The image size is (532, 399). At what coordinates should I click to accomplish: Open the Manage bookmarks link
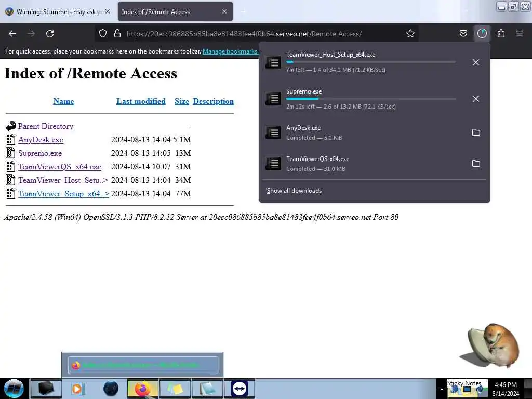[x=230, y=51]
